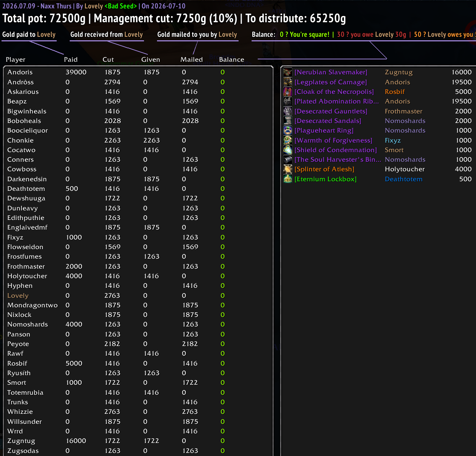Click Gold mailed to you by Lovely legend
Screen dimensions: 476x456
click(197, 34)
